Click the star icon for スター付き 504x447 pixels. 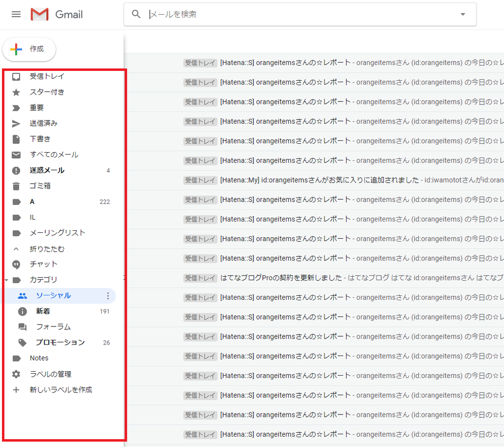(x=16, y=92)
